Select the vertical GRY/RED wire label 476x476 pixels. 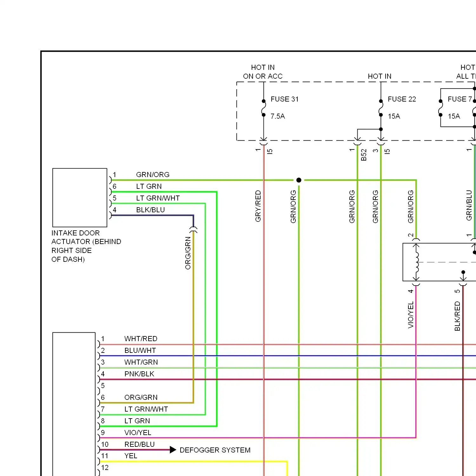point(258,206)
